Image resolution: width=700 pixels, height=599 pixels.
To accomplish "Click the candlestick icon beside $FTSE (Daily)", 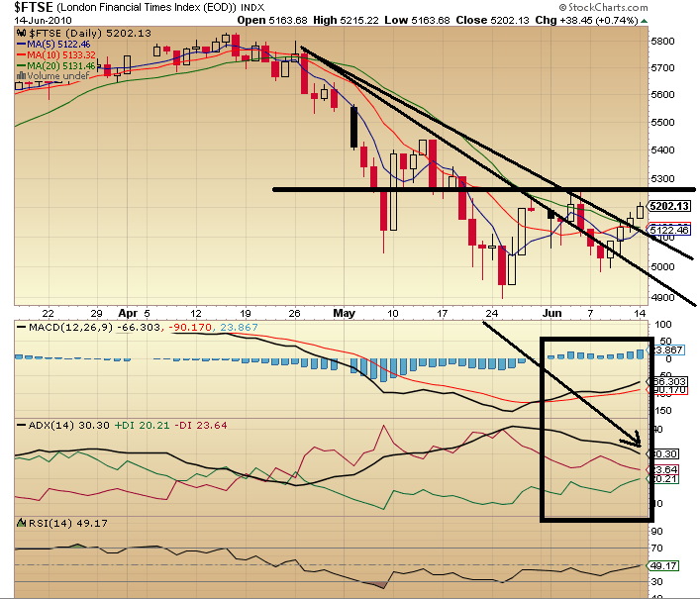I will (20, 32).
